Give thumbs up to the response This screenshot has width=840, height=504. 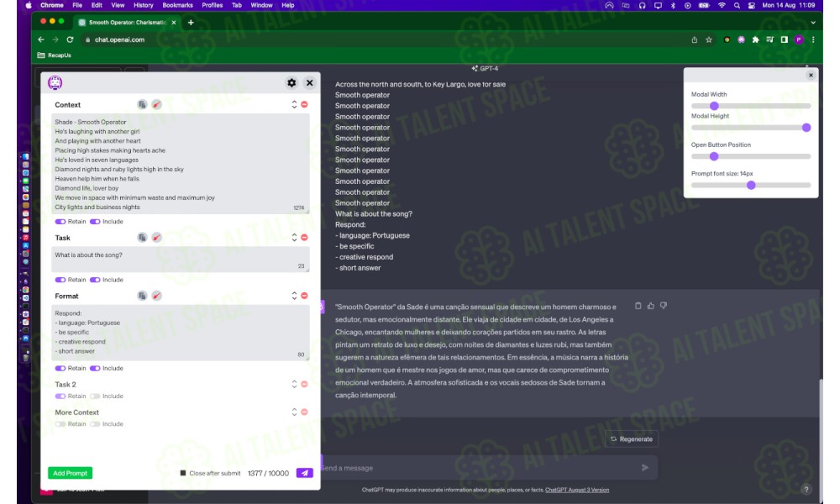(x=651, y=306)
